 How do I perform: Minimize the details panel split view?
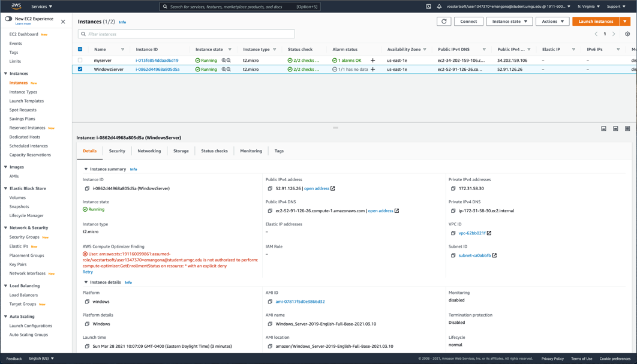pyautogui.click(x=603, y=128)
